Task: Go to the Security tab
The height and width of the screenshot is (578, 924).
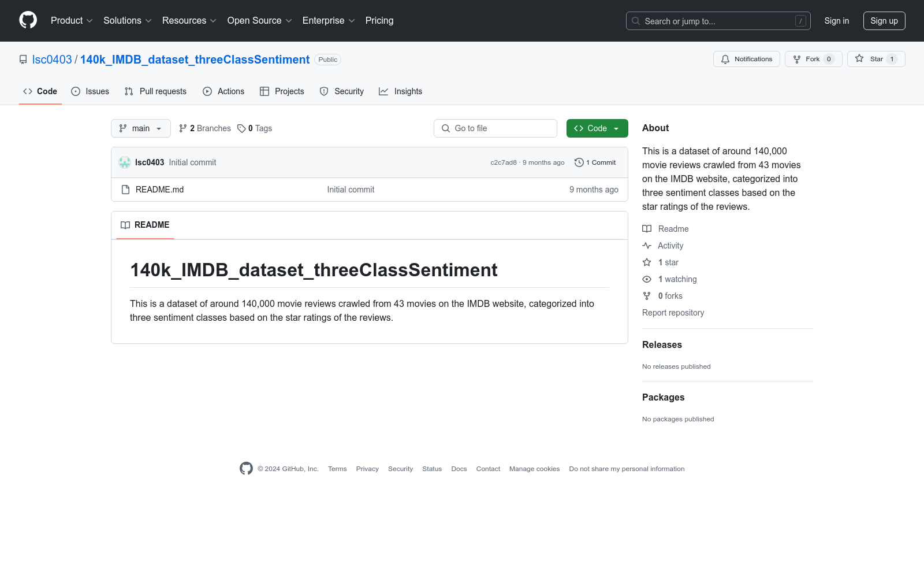Action: [x=342, y=91]
